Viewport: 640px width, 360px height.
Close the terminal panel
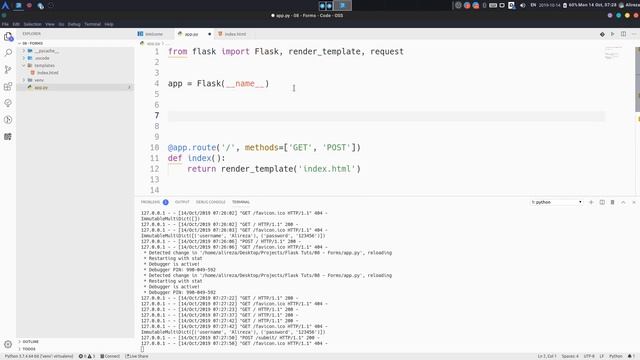[x=634, y=202]
